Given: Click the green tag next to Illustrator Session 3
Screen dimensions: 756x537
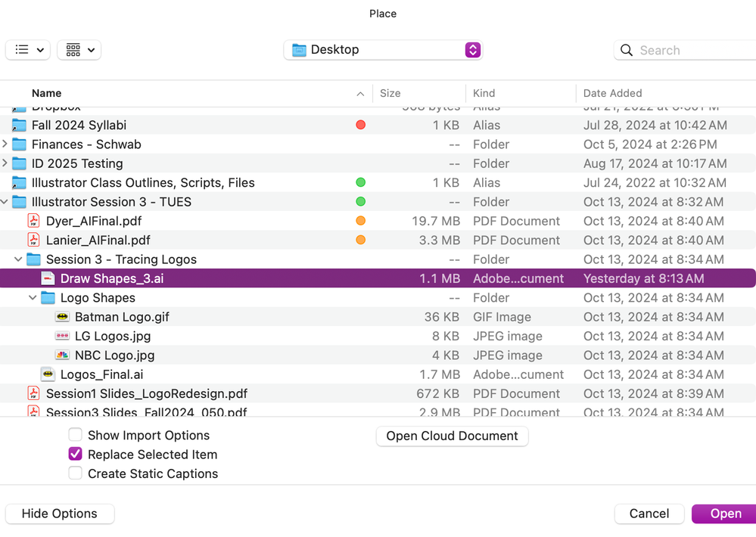Looking at the screenshot, I should pos(360,201).
